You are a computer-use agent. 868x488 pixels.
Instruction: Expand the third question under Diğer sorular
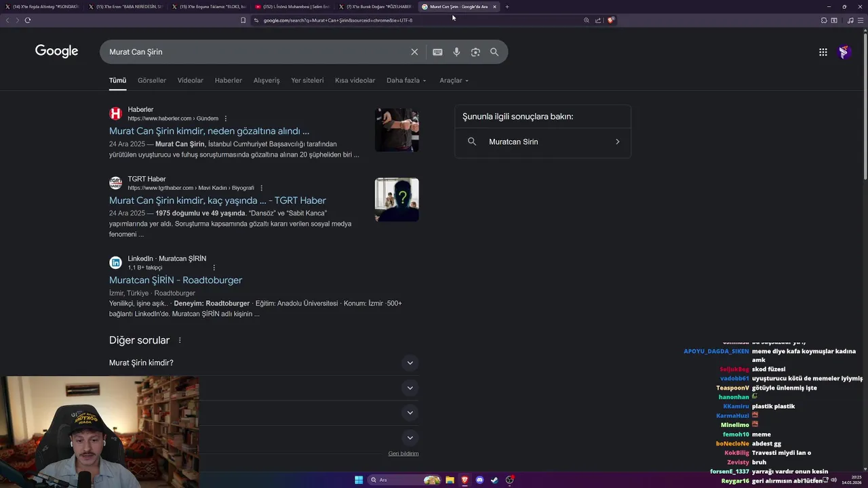[x=410, y=413]
